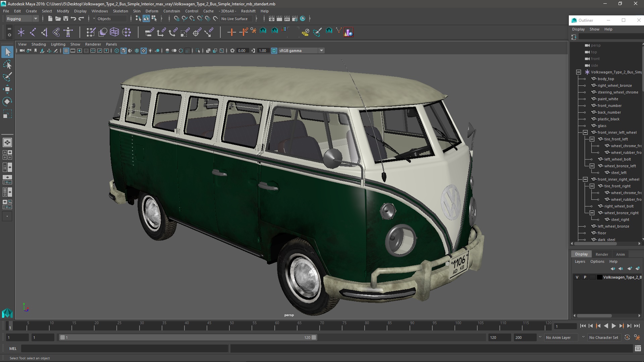Choose the Move tool in toolbox

(x=7, y=89)
